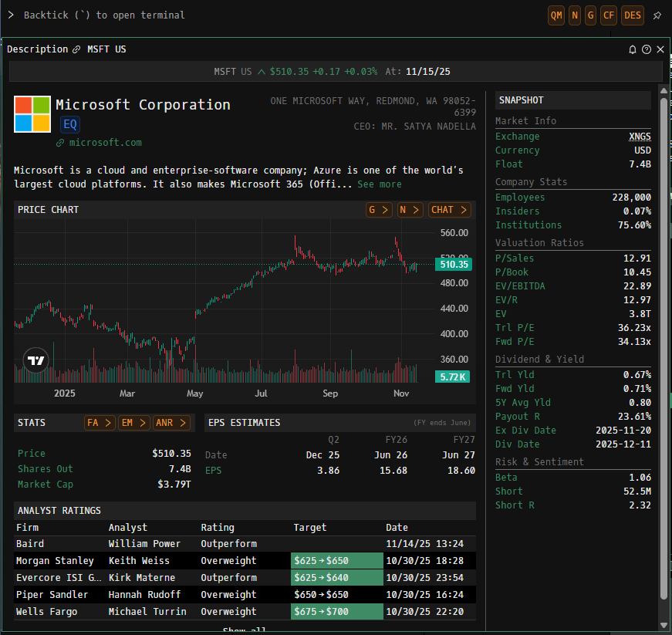Viewport: 672px width, 635px height.
Task: Click the snapshot panel vertical scrollbar
Action: [x=663, y=347]
